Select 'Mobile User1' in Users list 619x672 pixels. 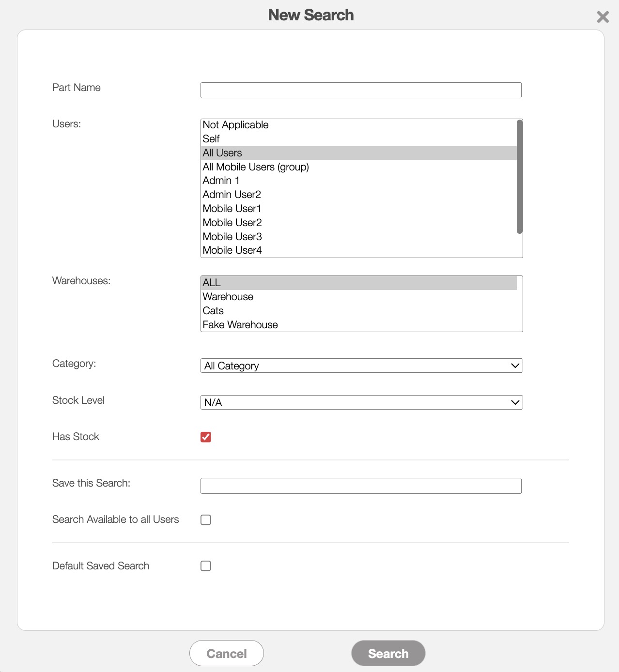[232, 209]
